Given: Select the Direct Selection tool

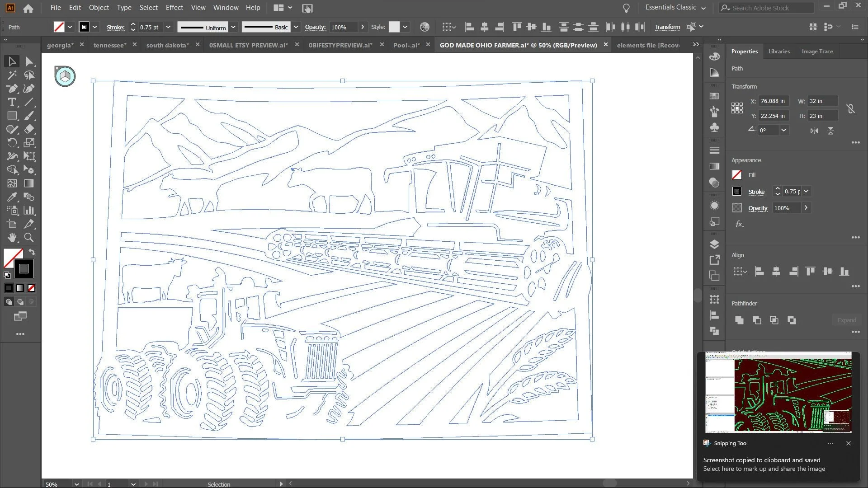Looking at the screenshot, I should point(29,61).
